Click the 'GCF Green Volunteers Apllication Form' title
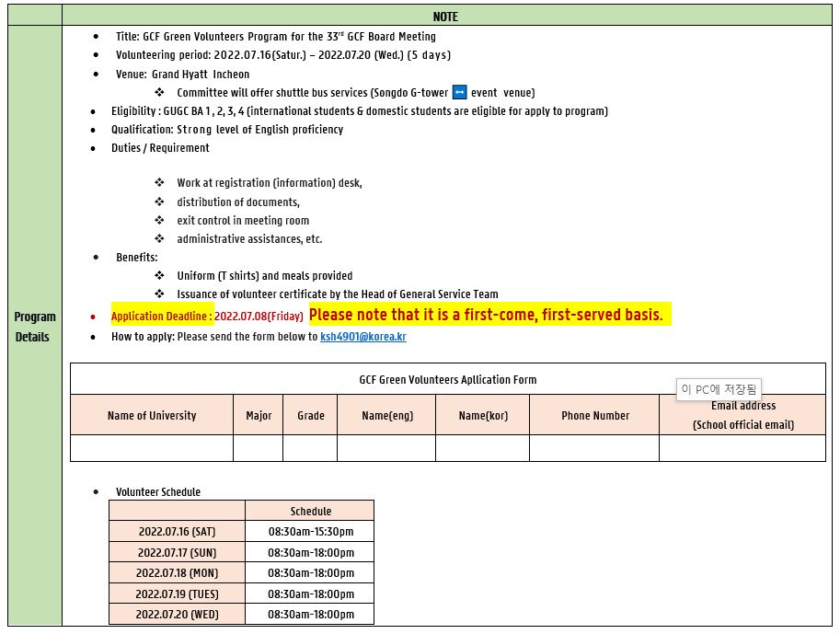The image size is (840, 634). point(448,379)
